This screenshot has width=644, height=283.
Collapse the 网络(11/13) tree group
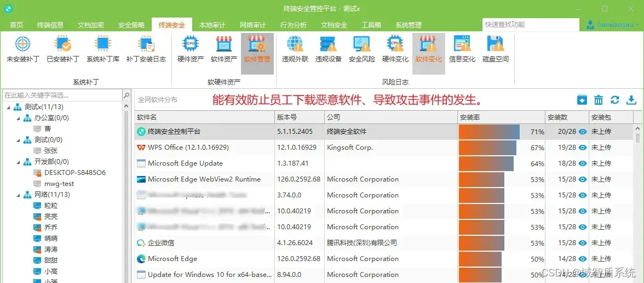[18, 195]
